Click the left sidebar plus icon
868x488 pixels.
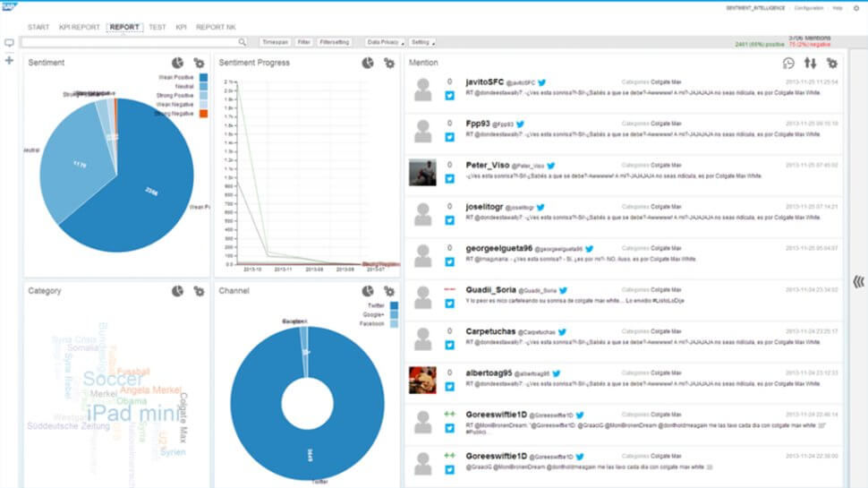(x=9, y=60)
